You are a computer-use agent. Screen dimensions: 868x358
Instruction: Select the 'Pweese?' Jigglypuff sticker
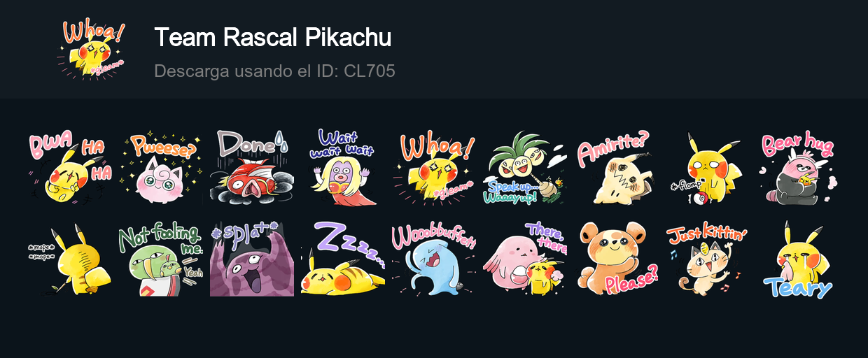pos(161,168)
